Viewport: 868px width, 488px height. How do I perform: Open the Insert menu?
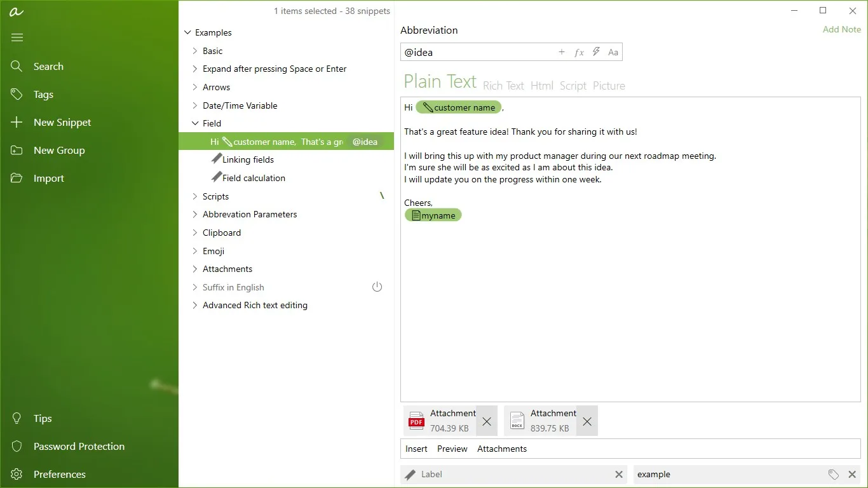(x=416, y=449)
